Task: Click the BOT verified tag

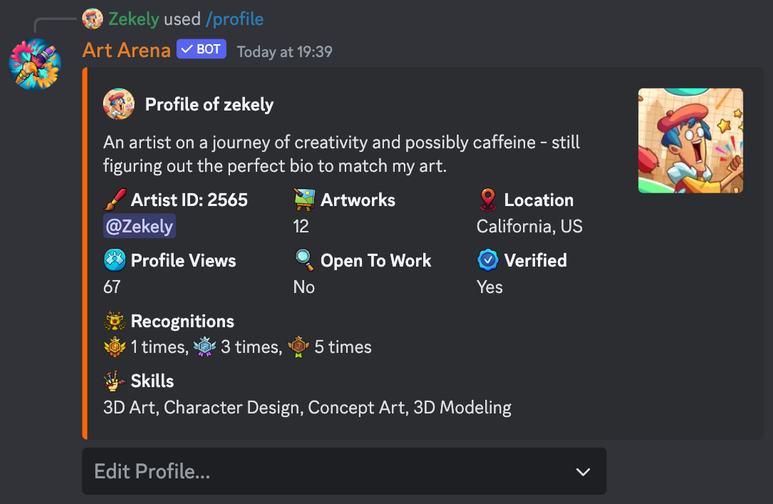Action: (x=202, y=50)
